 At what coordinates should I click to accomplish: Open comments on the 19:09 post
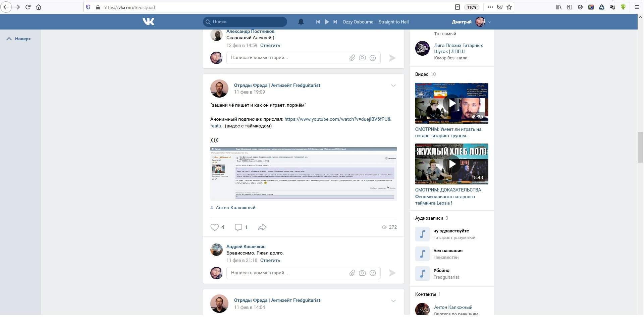[x=238, y=227]
